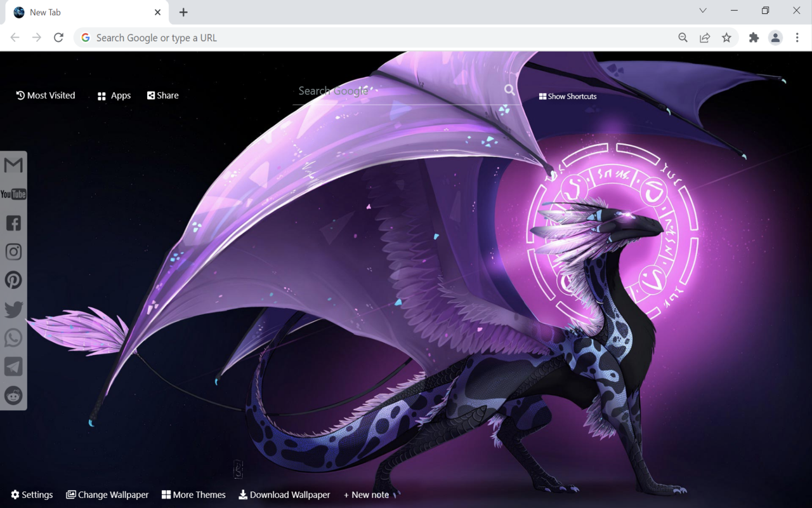Go back to the previous page
This screenshot has width=812, height=508.
[15, 37]
